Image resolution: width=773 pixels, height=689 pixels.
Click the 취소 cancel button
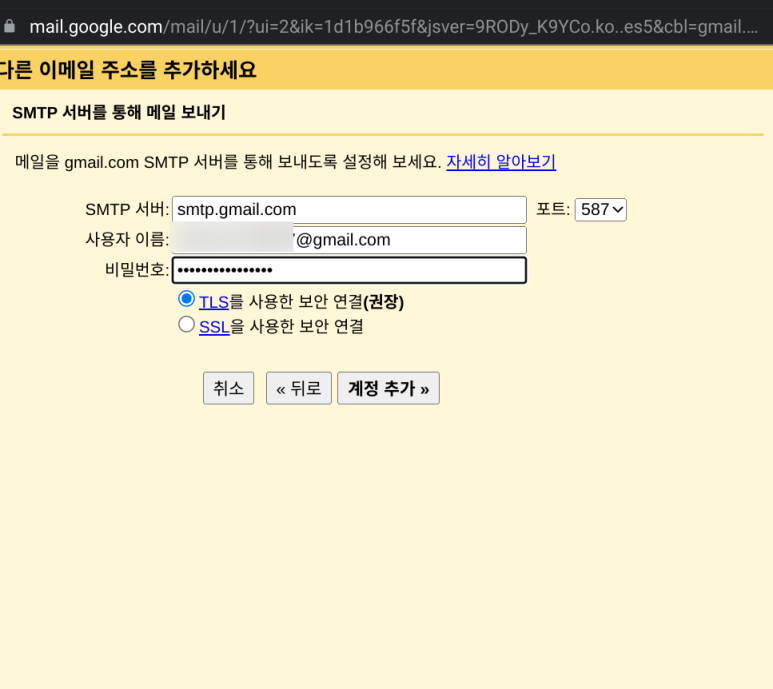[x=228, y=388]
